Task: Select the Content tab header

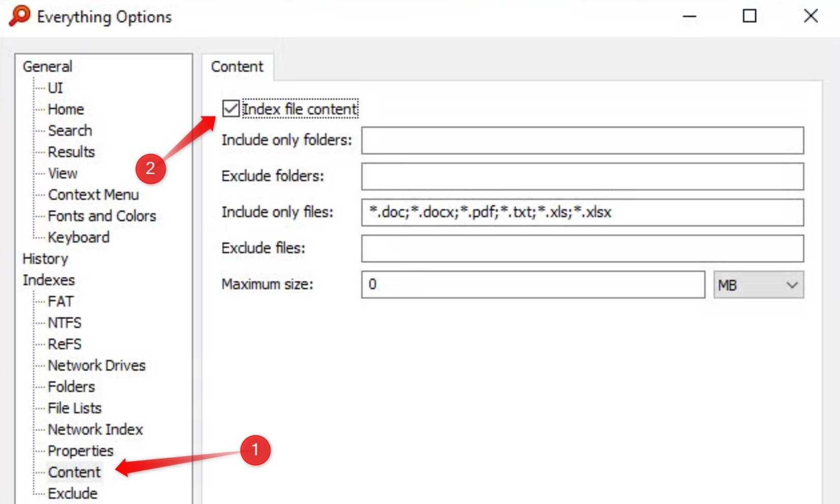Action: point(237,67)
